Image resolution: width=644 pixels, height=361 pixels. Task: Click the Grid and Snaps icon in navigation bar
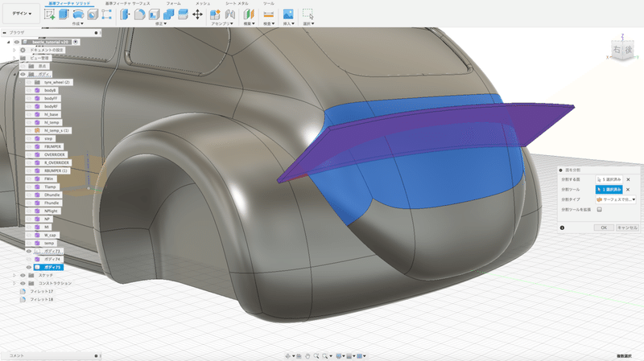pyautogui.click(x=349, y=356)
